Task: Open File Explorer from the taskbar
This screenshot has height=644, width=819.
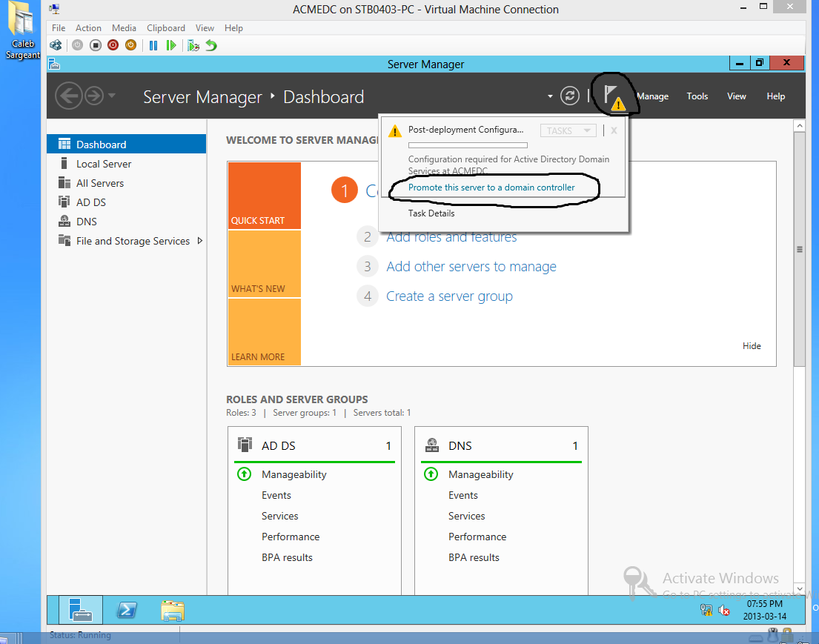Action: 173,610
